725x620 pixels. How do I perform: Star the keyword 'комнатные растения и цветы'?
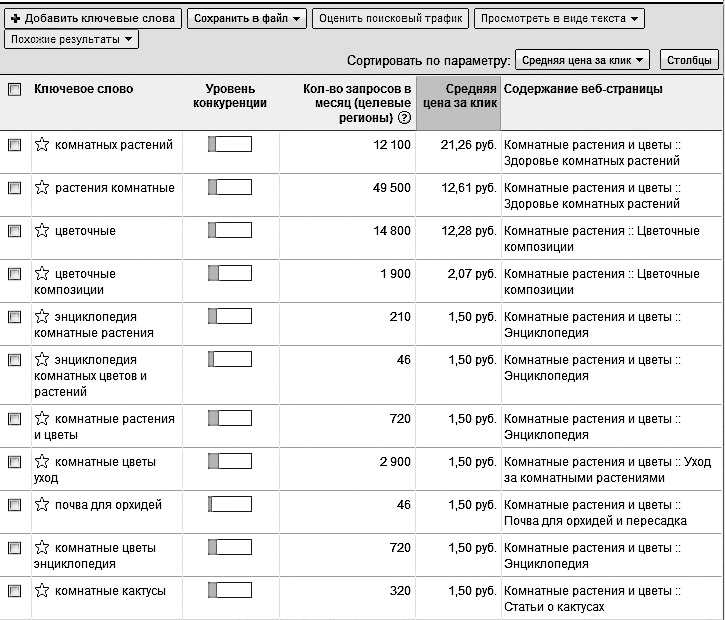tap(42, 419)
